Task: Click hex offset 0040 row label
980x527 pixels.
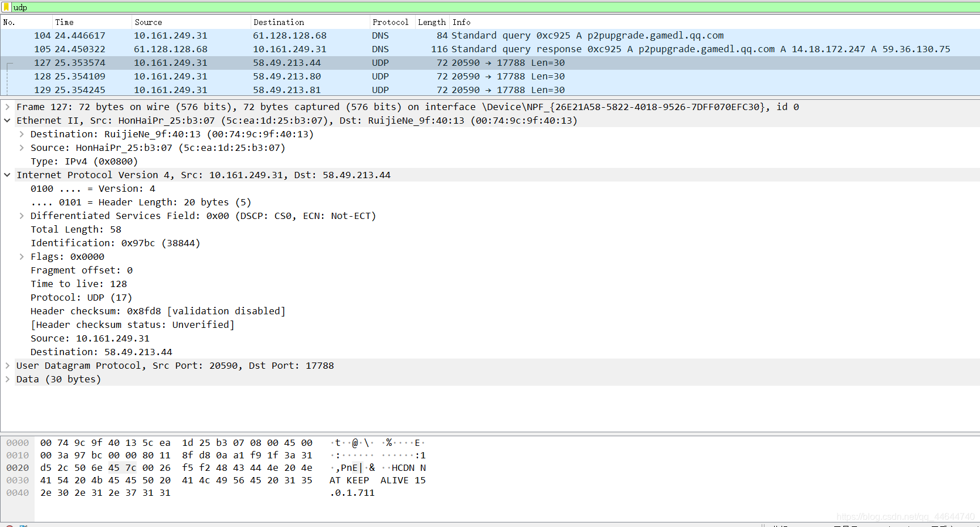Action: 18,493
